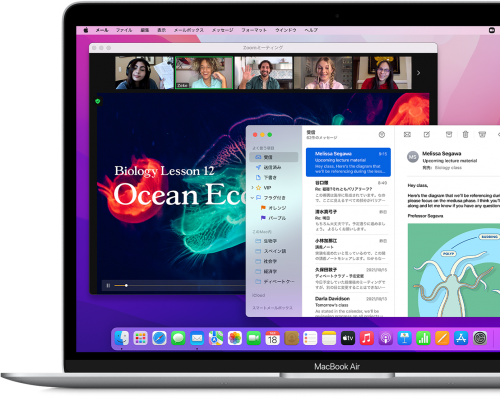Click the filter icon above message list

point(382,134)
